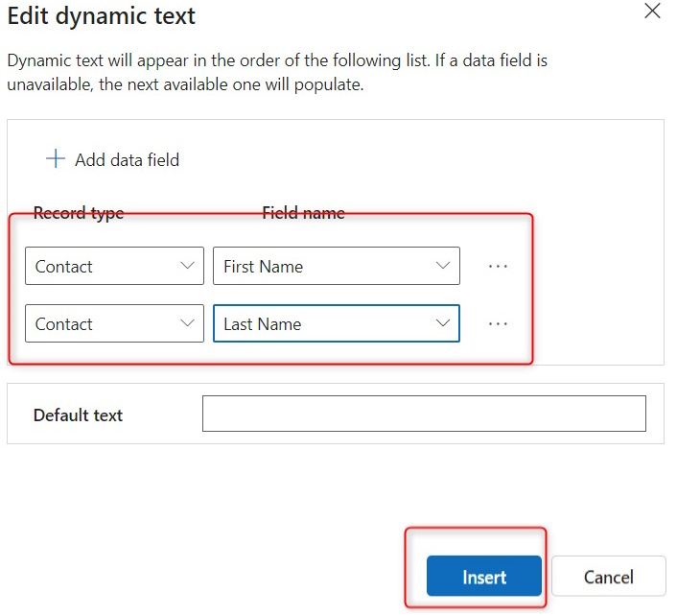677x616 pixels.
Task: Click the Cancel button
Action: pos(608,577)
